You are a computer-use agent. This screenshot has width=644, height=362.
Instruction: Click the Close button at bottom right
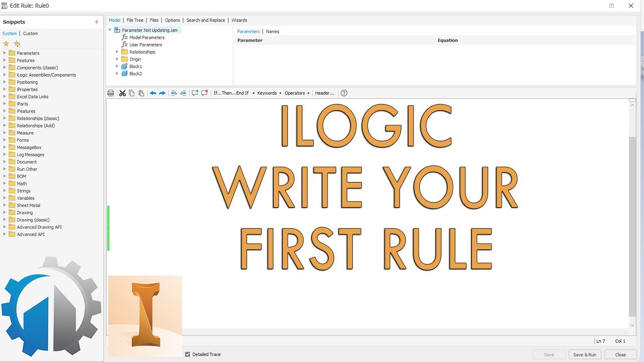(620, 354)
